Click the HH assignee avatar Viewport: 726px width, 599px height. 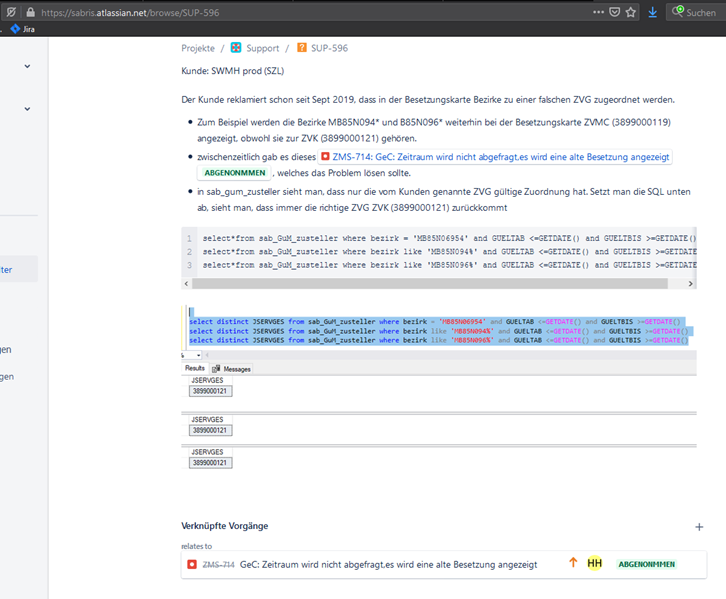(x=595, y=563)
